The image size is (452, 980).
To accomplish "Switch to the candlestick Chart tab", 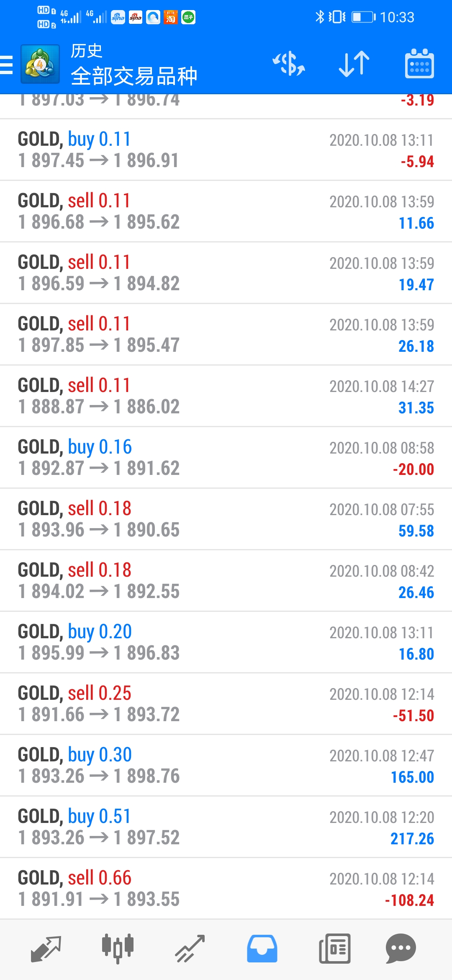I will pos(118,949).
